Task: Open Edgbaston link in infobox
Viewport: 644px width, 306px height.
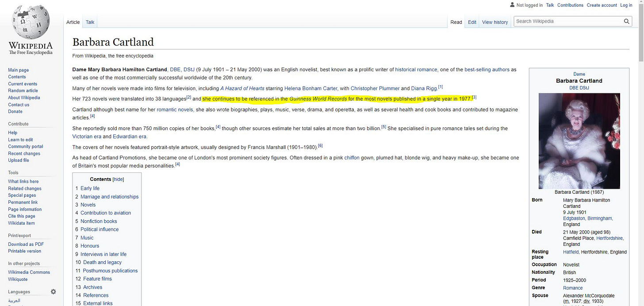Action: point(574,218)
